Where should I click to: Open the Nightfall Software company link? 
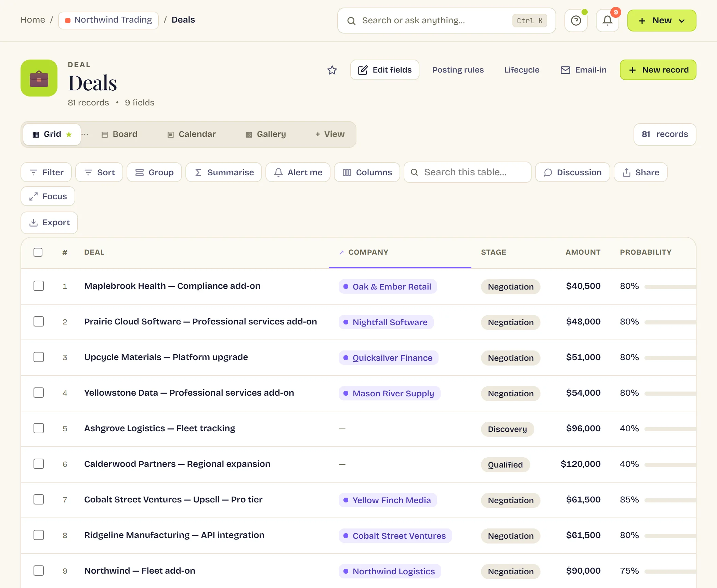[386, 322]
